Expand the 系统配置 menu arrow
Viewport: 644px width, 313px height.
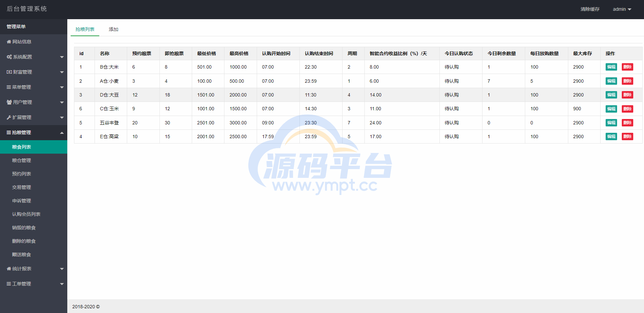[62, 57]
